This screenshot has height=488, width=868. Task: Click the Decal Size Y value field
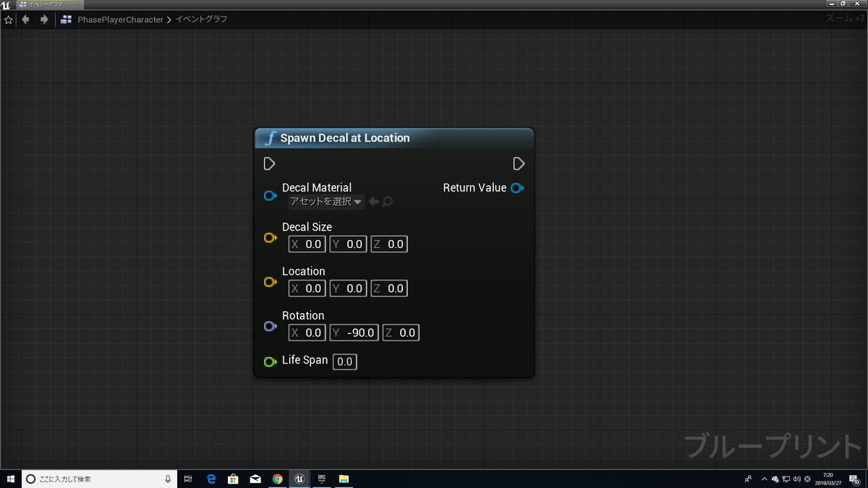(x=348, y=244)
